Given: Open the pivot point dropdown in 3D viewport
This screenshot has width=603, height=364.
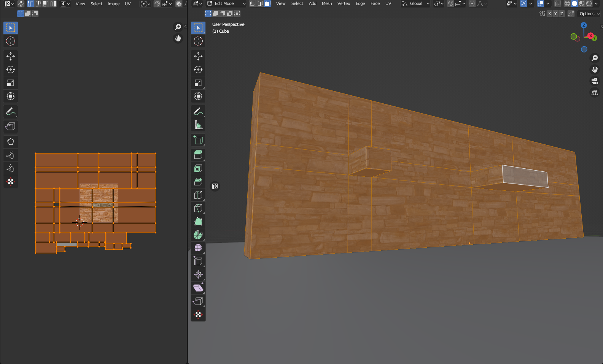Looking at the screenshot, I should click(439, 3).
